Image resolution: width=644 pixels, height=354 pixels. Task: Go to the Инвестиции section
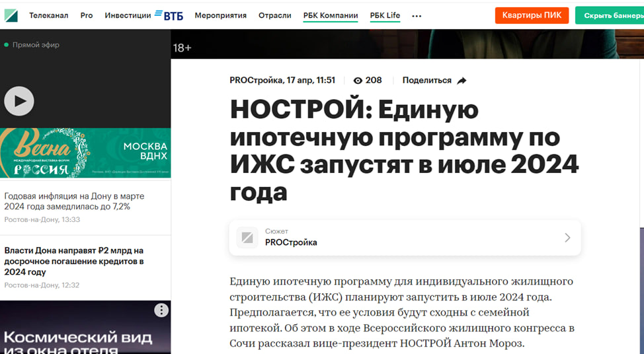click(x=128, y=16)
